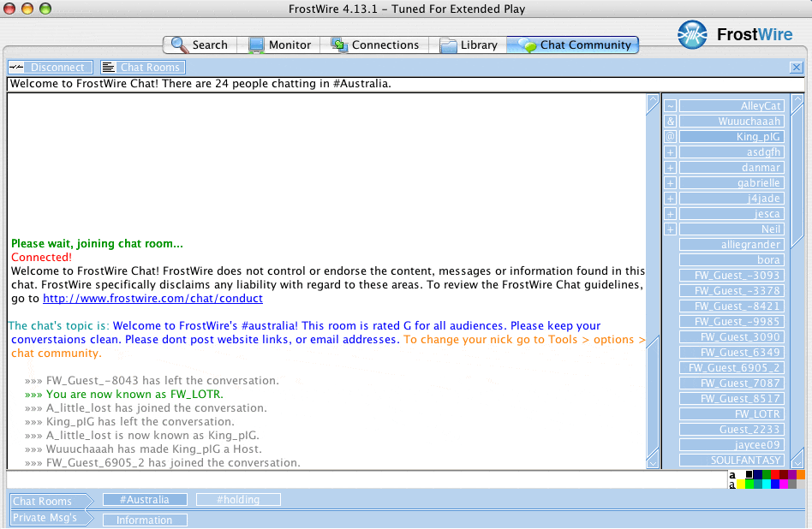This screenshot has height=529, width=812.
Task: Click the + icon next to asdgfh
Action: tap(671, 152)
